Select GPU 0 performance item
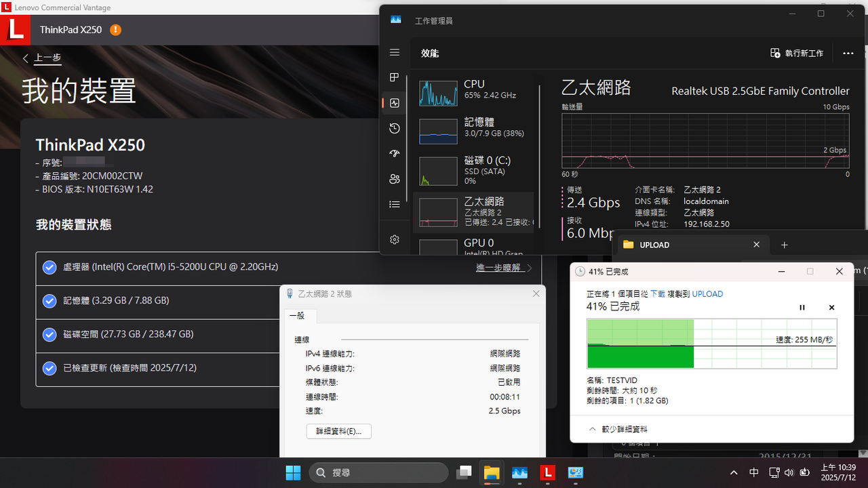Viewport: 868px width, 488px height. click(x=473, y=245)
